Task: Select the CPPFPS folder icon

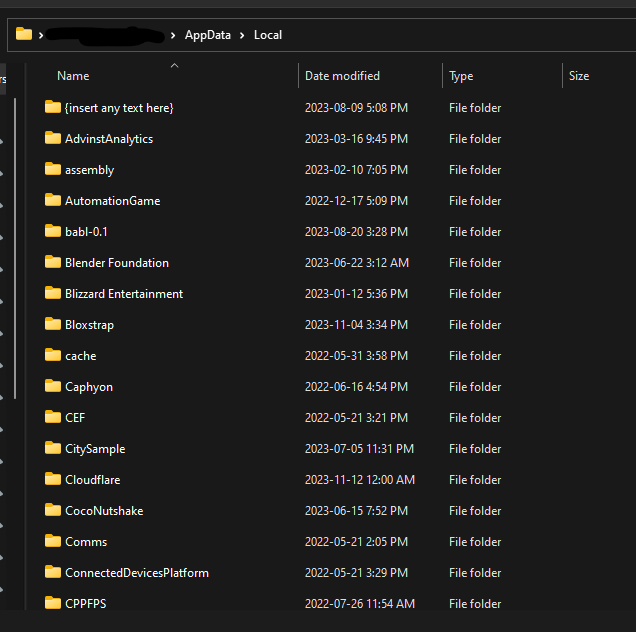Action: pos(53,603)
